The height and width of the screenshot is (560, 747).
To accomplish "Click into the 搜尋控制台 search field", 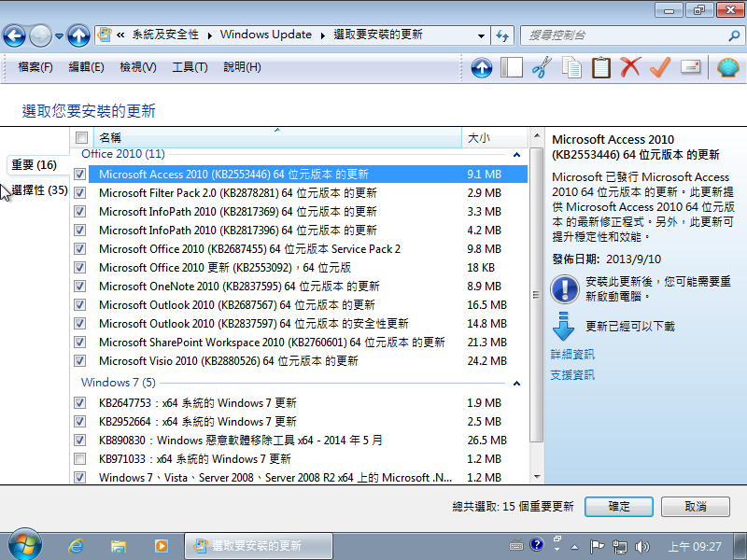I will [626, 35].
